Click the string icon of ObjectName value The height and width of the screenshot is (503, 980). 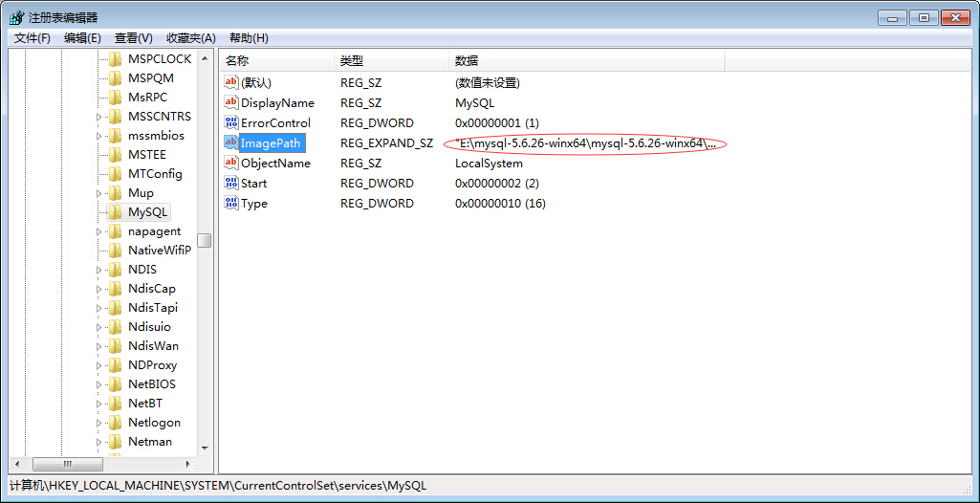231,164
